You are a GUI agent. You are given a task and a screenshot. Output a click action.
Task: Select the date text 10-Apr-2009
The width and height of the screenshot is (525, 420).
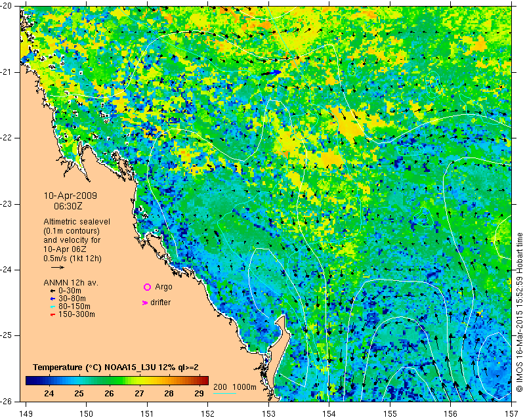[70, 196]
